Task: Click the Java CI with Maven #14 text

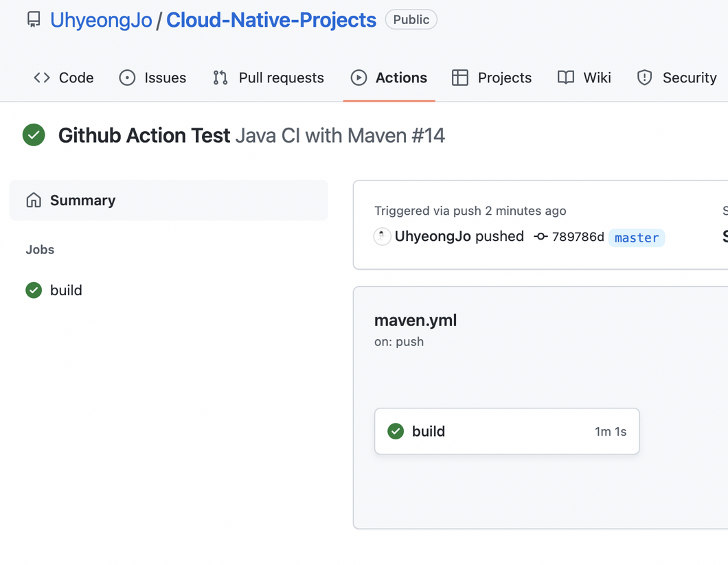Action: (340, 135)
